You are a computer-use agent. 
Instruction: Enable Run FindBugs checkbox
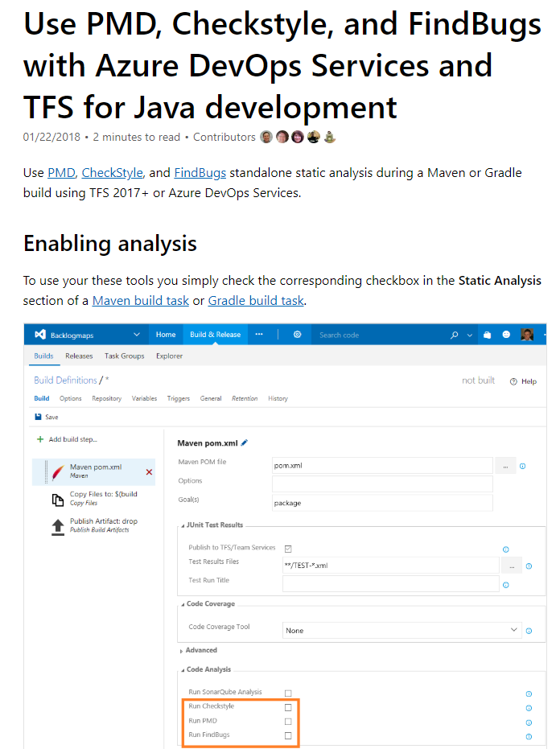[288, 735]
